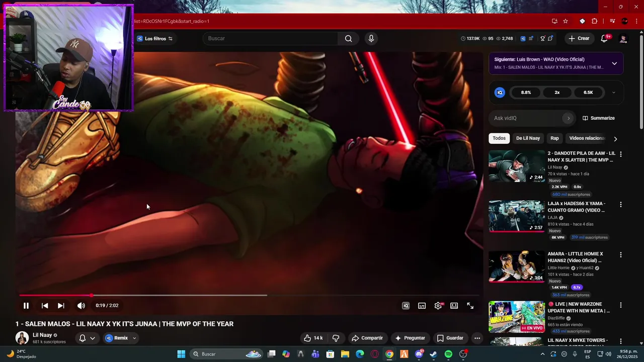Screen dimensions: 644x362
Task: Select the Rap filter chip
Action: click(554, 138)
